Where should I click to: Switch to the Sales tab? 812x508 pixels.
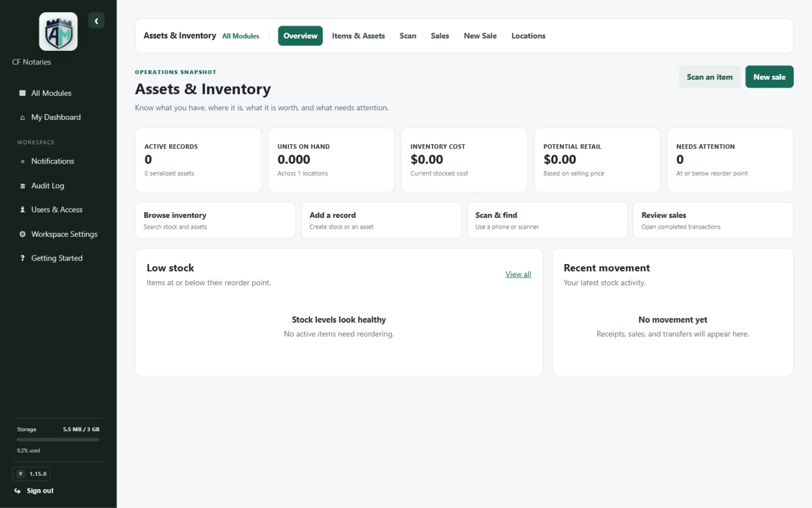click(440, 36)
